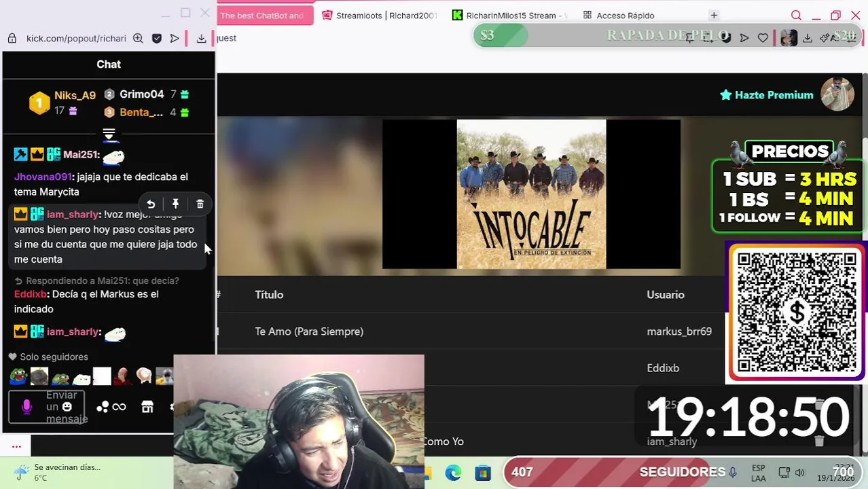The width and height of the screenshot is (868, 489).
Task: Sort by the Título column header
Action: point(269,295)
